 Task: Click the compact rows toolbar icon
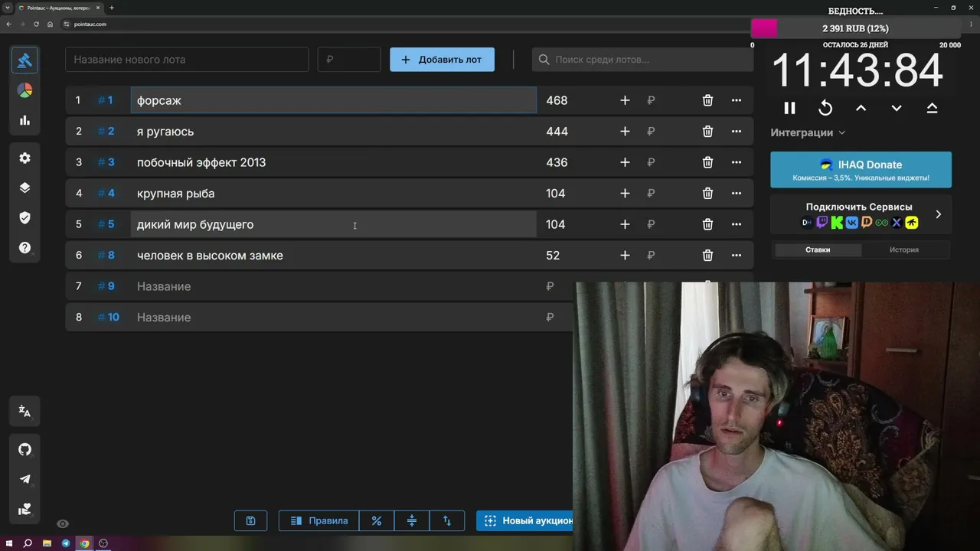[x=412, y=520]
